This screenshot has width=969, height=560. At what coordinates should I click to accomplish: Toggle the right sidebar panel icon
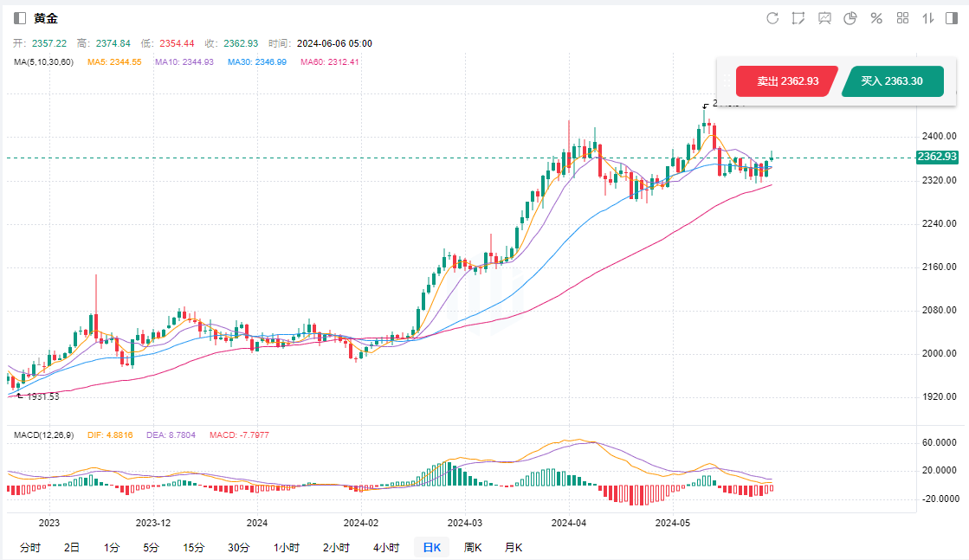click(953, 18)
